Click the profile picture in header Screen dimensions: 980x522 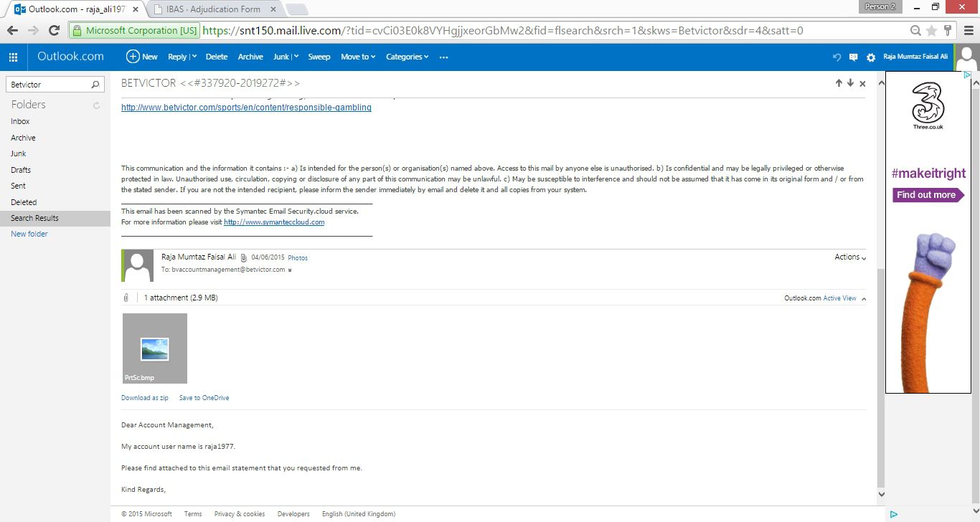967,57
